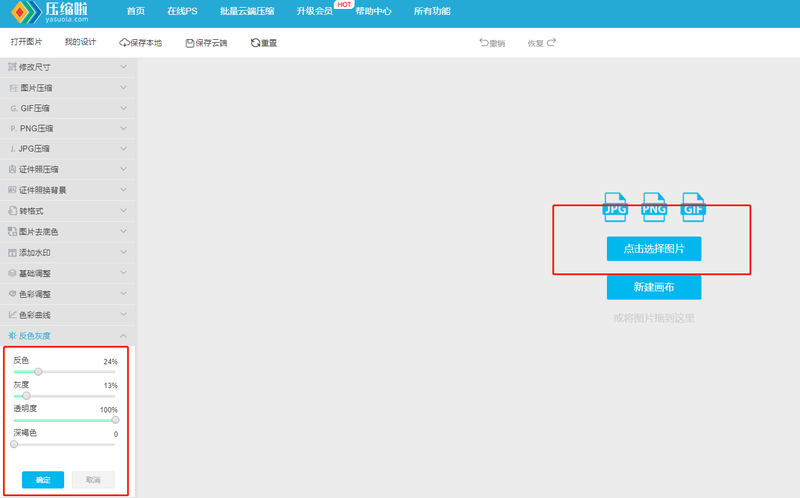Click the GIF file type icon
This screenshot has width=800, height=498.
(693, 207)
